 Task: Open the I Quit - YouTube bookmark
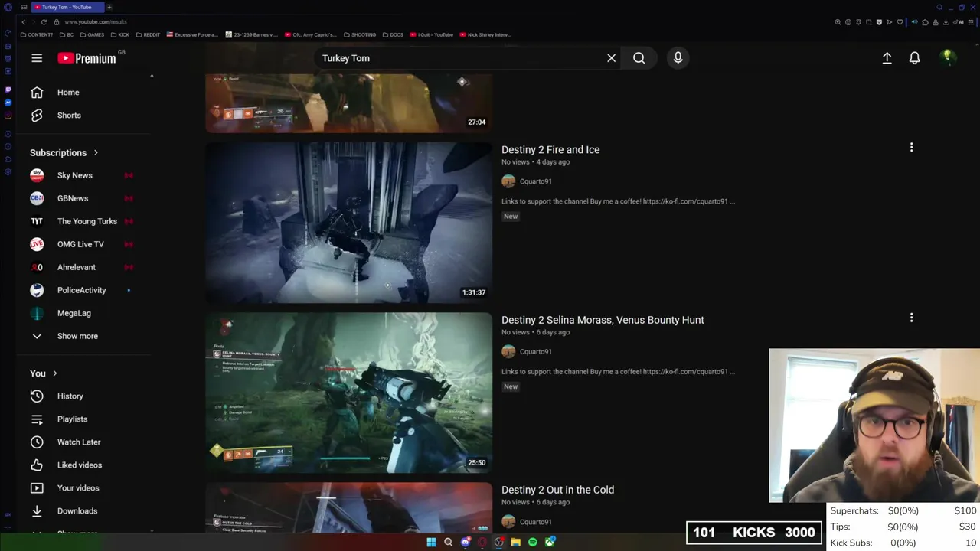click(432, 34)
